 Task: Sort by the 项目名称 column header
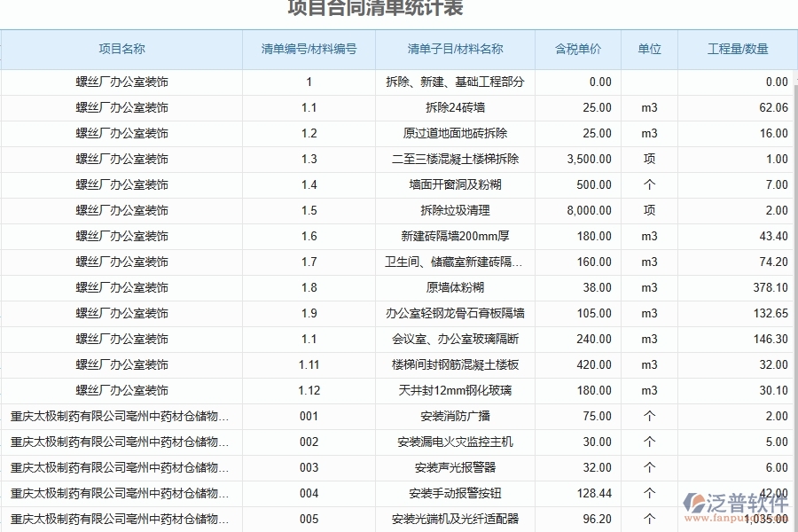tap(121, 50)
